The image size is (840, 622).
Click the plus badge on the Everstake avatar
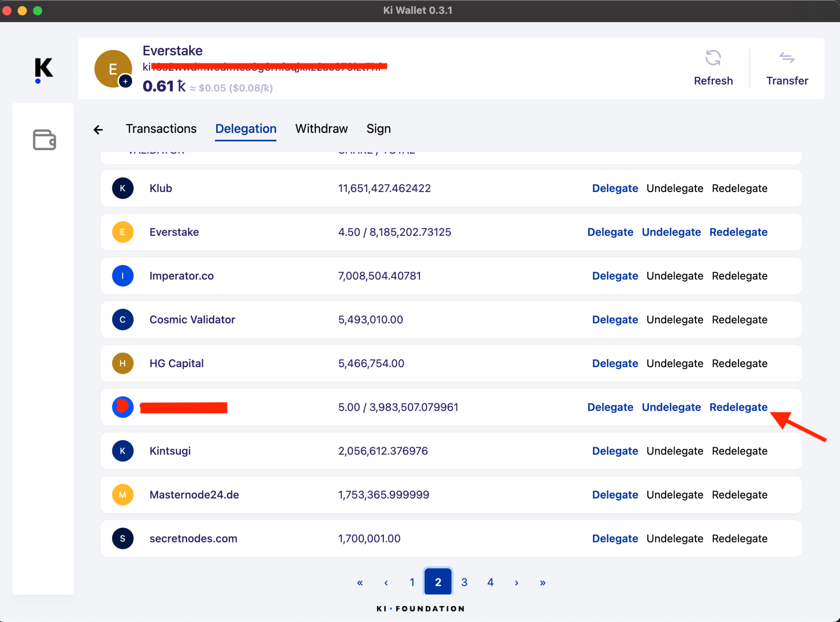click(x=126, y=81)
